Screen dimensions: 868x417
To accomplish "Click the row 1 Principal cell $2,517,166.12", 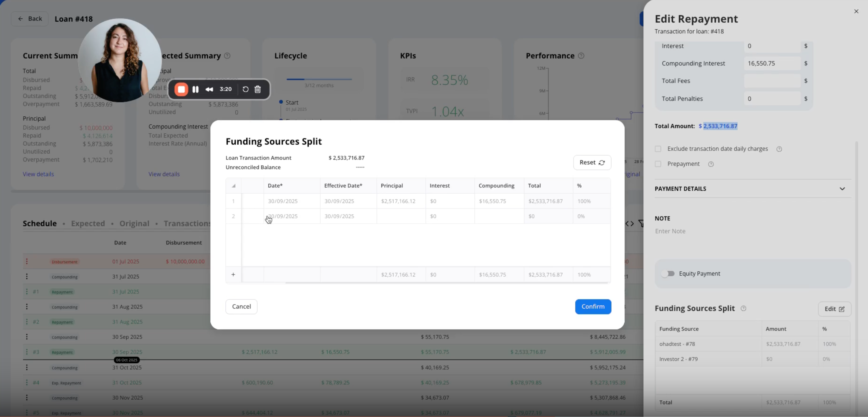I will point(401,201).
